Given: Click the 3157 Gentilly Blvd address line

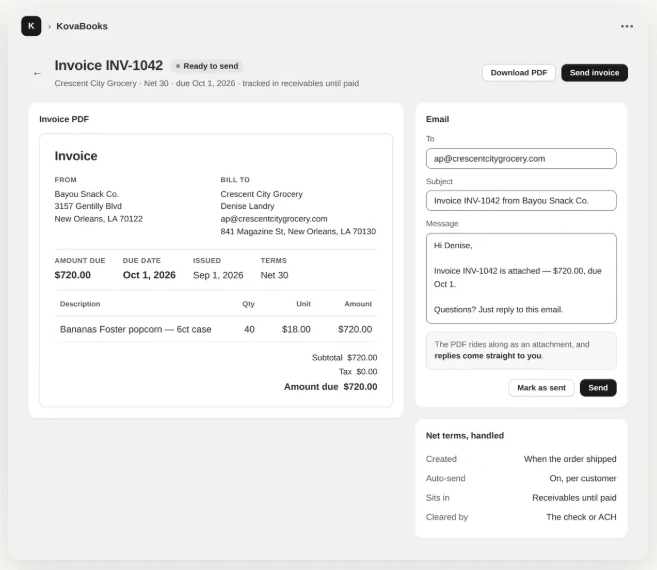Looking at the screenshot, I should (88, 206).
